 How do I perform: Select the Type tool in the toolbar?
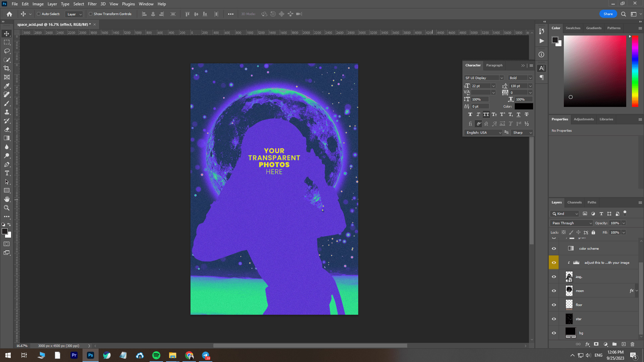(x=7, y=173)
